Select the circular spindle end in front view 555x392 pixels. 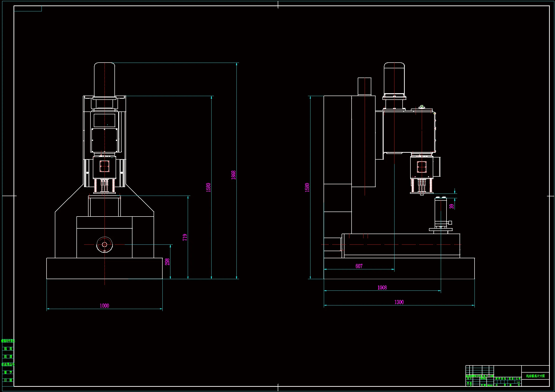(x=105, y=245)
